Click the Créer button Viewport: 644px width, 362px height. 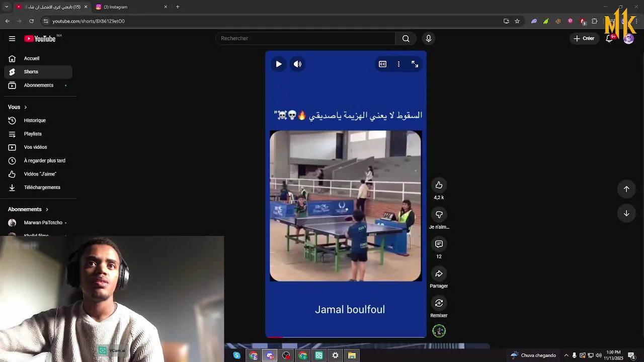tap(584, 39)
